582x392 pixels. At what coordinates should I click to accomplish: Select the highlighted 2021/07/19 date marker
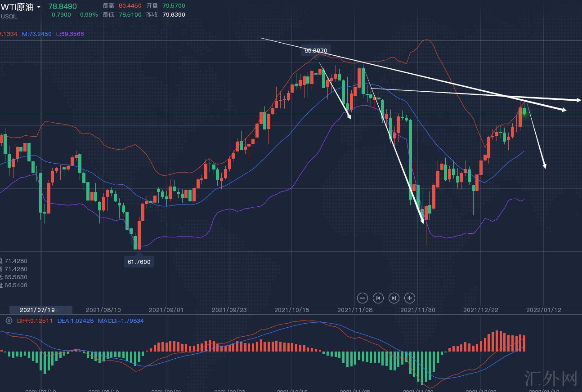pos(41,310)
